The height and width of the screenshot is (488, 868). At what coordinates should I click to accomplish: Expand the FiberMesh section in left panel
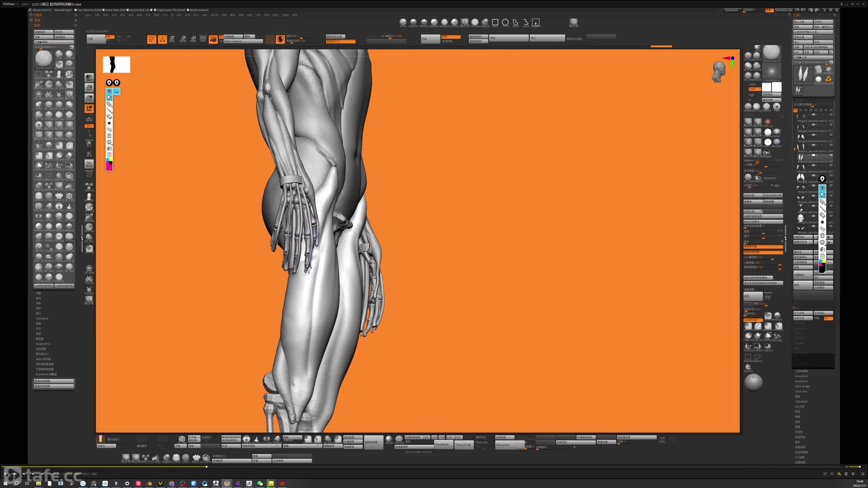coord(42,319)
